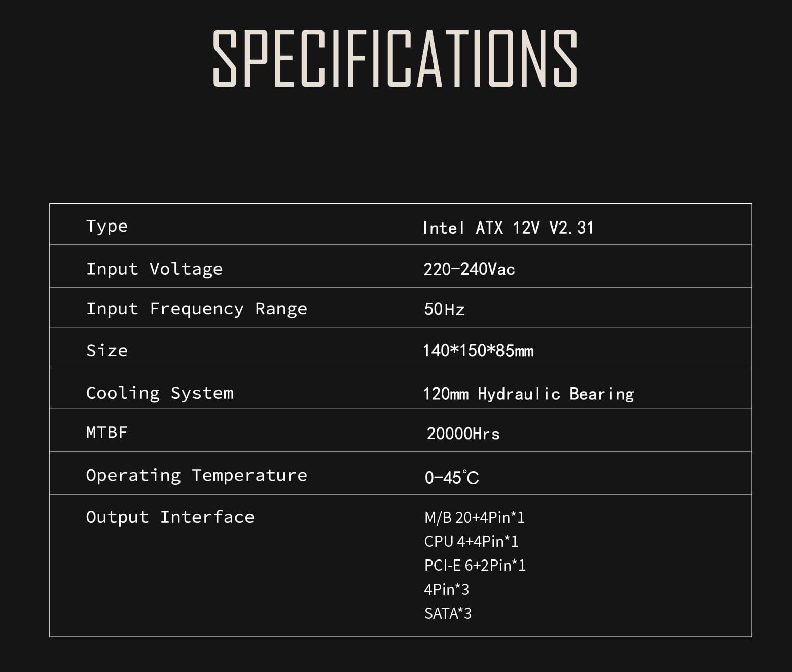The image size is (792, 672).
Task: Click the Size row label
Action: [107, 350]
